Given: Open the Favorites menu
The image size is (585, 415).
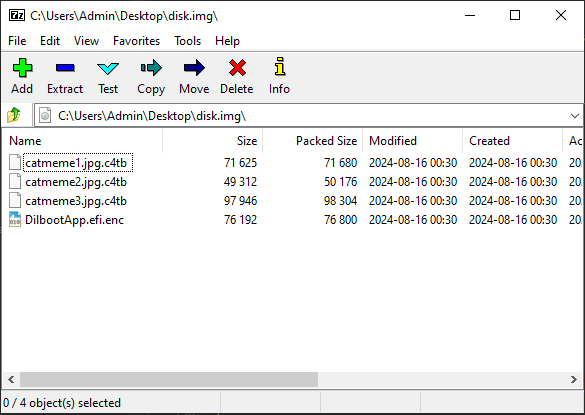Looking at the screenshot, I should coord(137,41).
